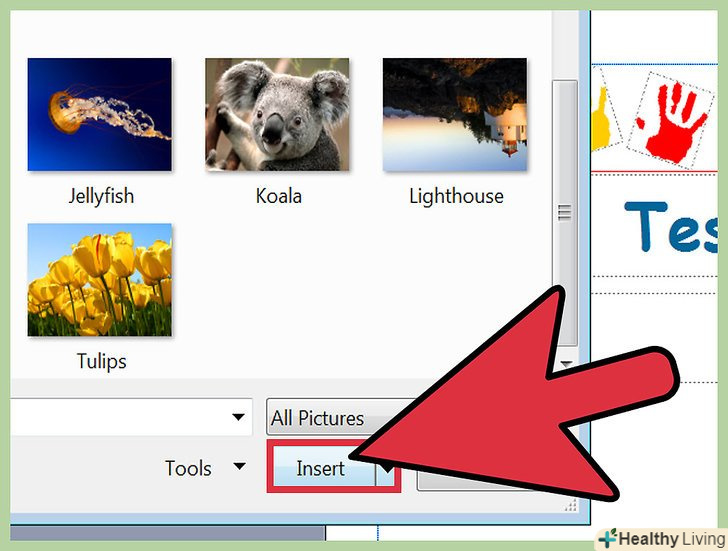
Task: Click the Insert button
Action: tap(323, 467)
